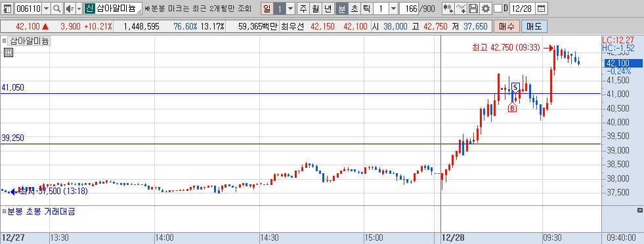Click the 12/28 date marker on time axis

(x=454, y=238)
